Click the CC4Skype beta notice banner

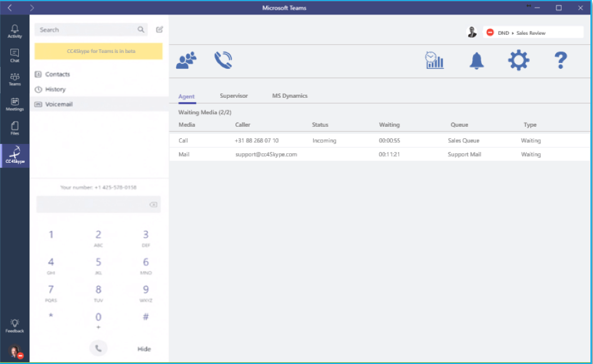pos(99,51)
